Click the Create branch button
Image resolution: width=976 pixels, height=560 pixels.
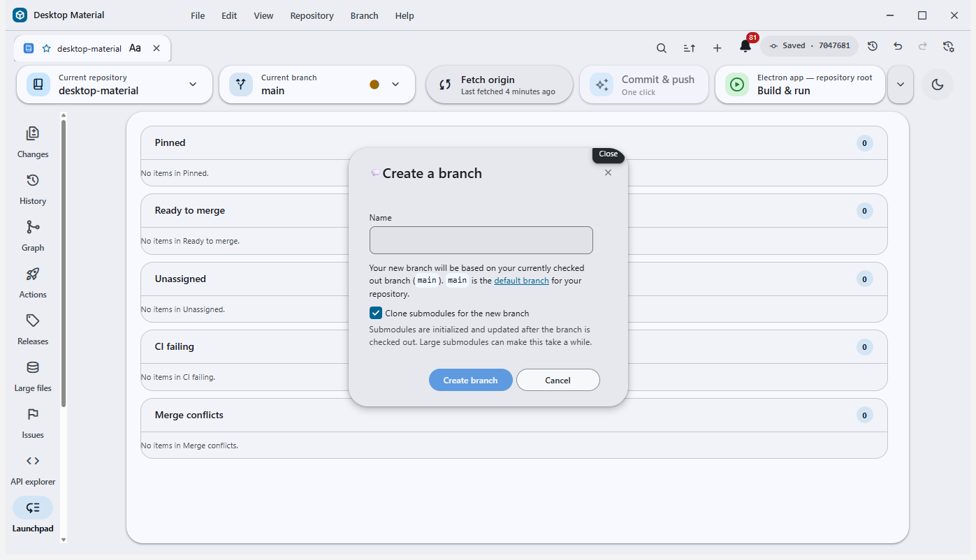click(x=471, y=380)
